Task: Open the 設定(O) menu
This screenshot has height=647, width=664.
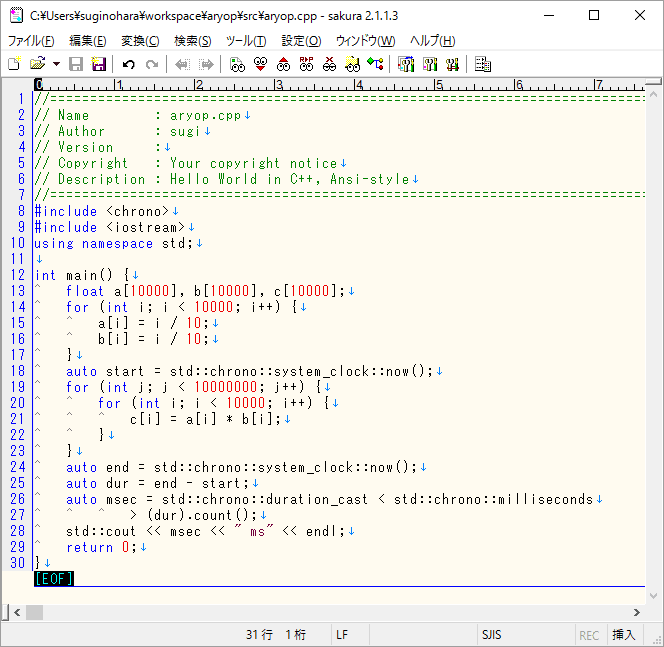Action: point(301,41)
